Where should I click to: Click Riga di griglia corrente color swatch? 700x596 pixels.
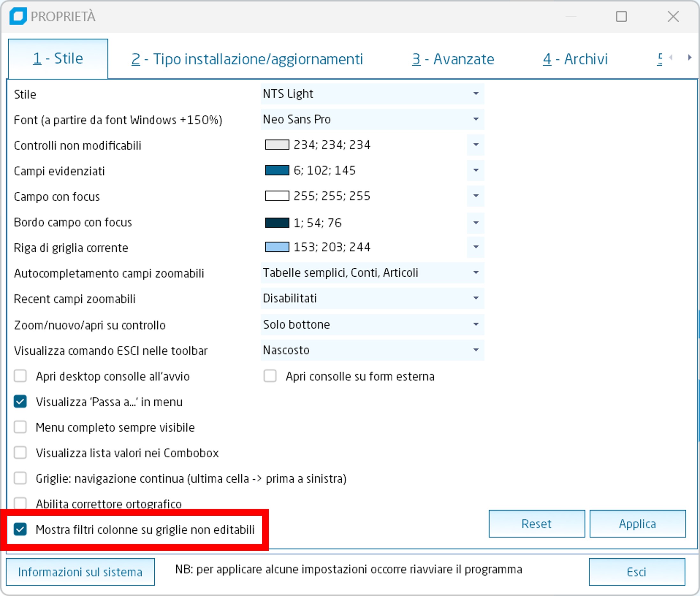point(277,247)
